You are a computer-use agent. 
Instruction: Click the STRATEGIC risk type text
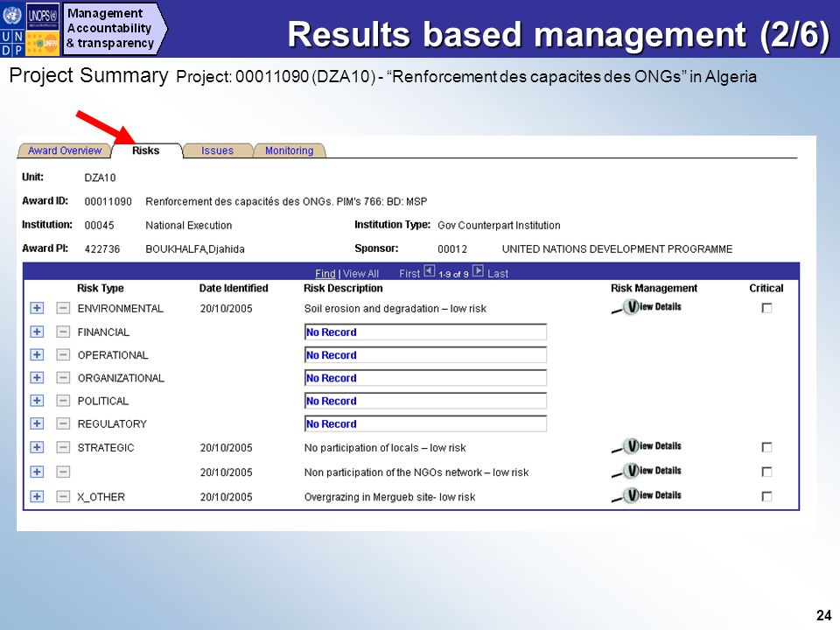coord(106,448)
